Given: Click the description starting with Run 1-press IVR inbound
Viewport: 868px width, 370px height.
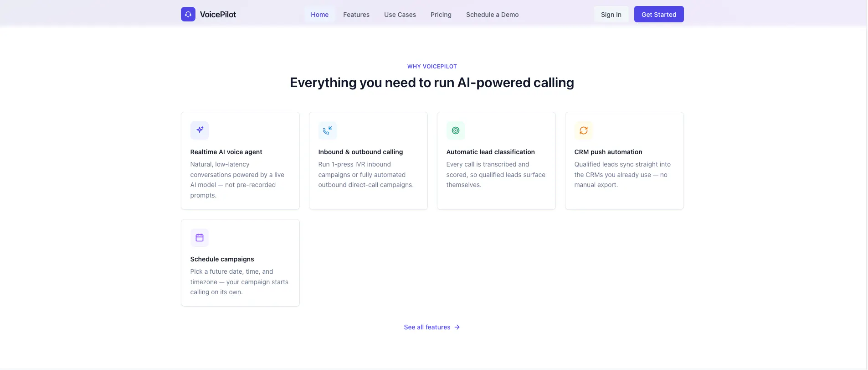Looking at the screenshot, I should tap(366, 175).
